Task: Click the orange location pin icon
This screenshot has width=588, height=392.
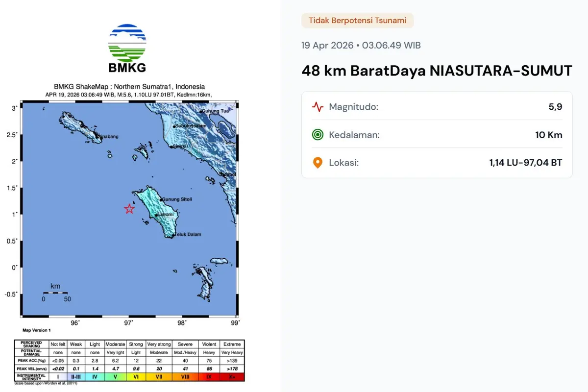Action: pyautogui.click(x=318, y=163)
